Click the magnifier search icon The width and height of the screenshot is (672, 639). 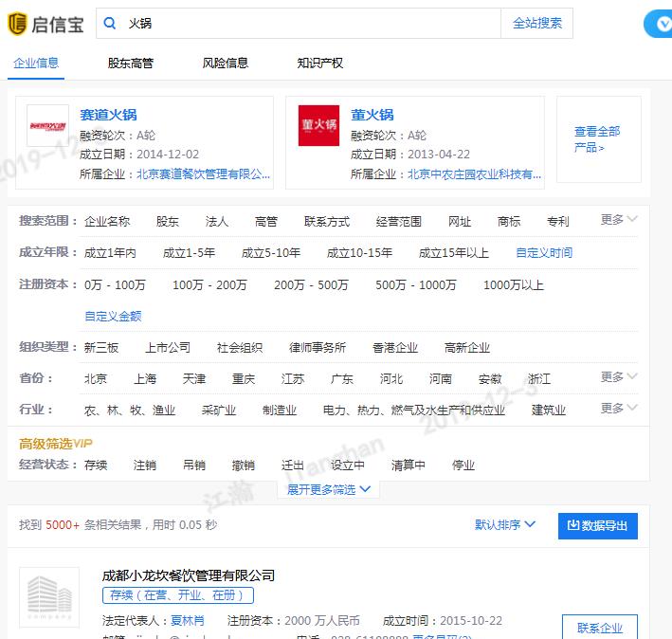[110, 23]
